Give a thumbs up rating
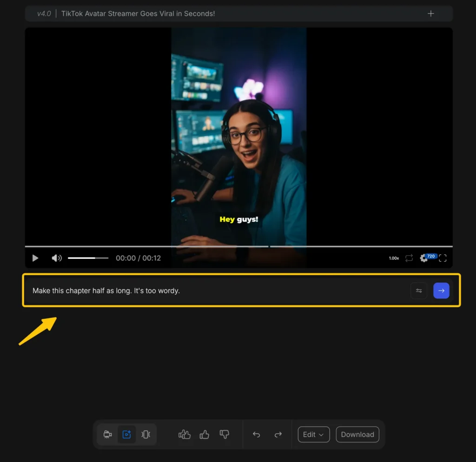 point(204,434)
